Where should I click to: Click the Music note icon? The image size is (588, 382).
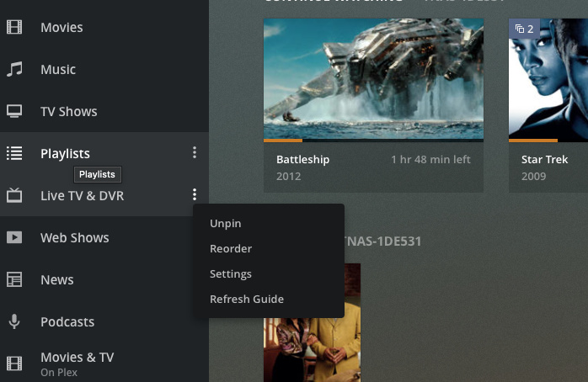click(14, 69)
